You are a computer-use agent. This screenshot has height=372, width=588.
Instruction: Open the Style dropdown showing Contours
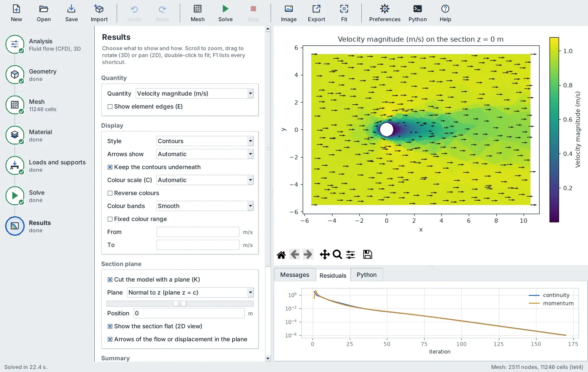click(205, 141)
